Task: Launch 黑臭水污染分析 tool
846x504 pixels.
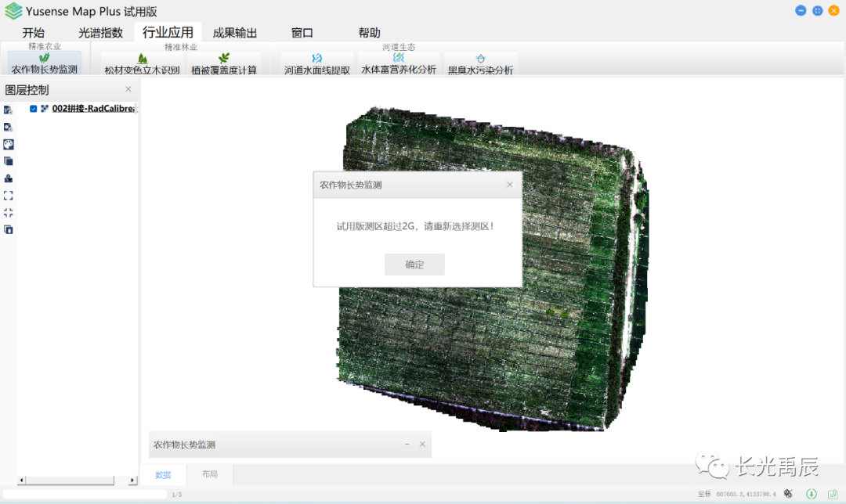Action: pos(480,64)
